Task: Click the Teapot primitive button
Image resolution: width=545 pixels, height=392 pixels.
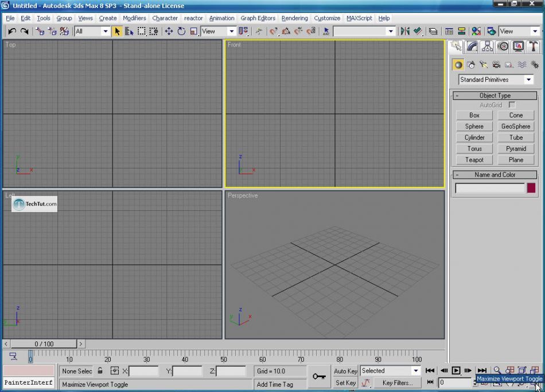Action: (x=474, y=160)
